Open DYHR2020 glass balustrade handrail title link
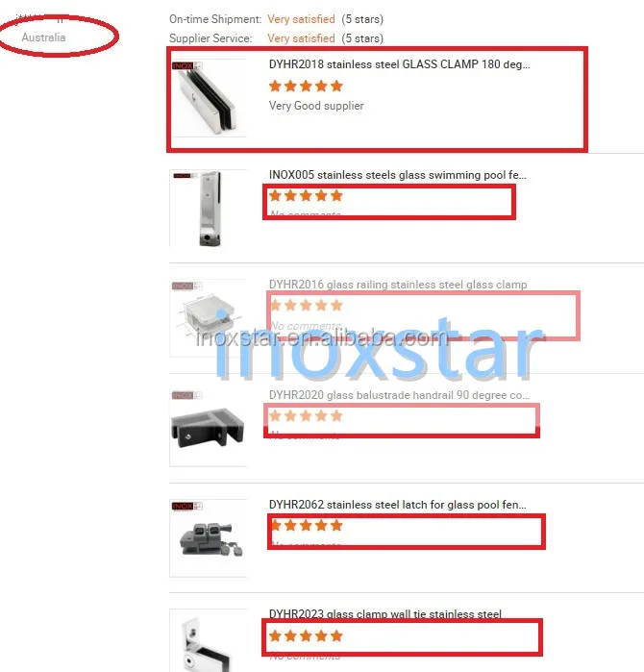Screen dimensions: 644x672 pyautogui.click(x=399, y=395)
